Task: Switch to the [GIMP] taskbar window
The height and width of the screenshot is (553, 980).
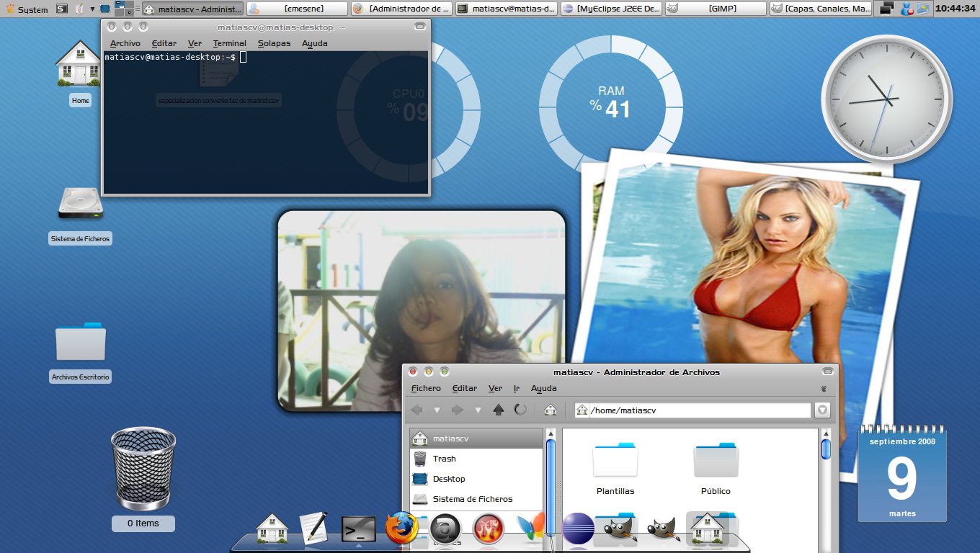Action: click(x=716, y=9)
